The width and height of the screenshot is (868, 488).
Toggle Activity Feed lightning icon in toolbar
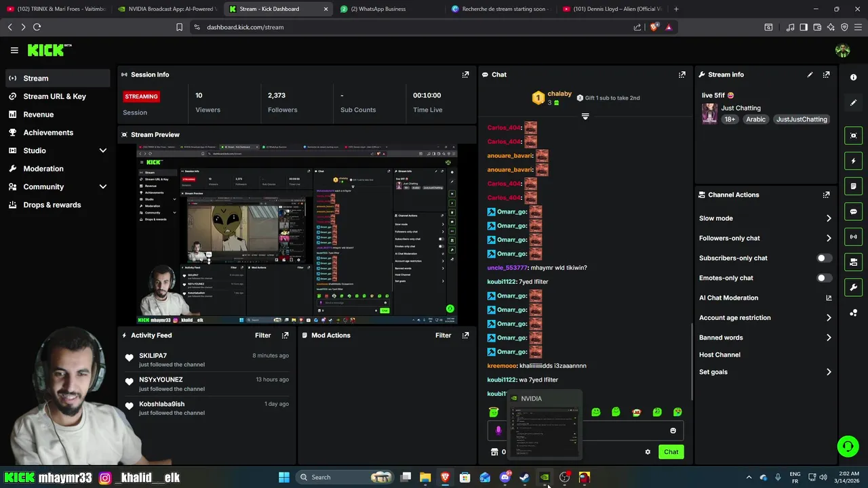(854, 161)
